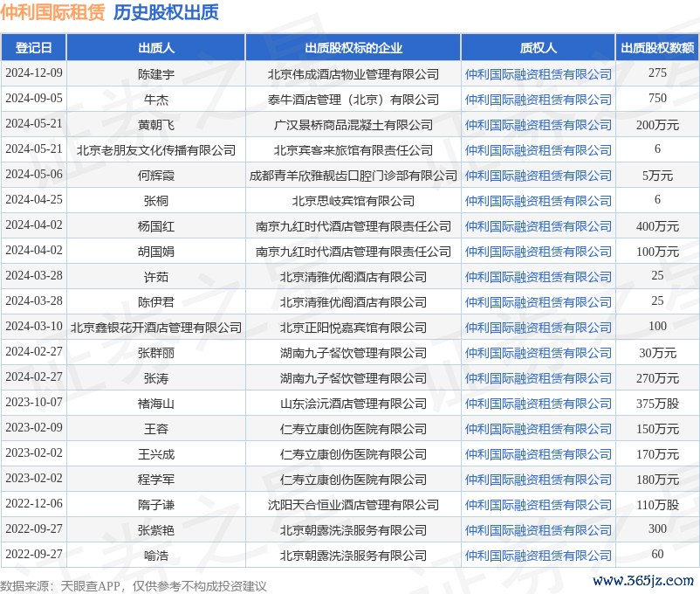Viewport: 700px width, 594px height.
Task: Open 仲利国际融资租赁有限公司 link in 喻浩 row
Action: point(538,555)
